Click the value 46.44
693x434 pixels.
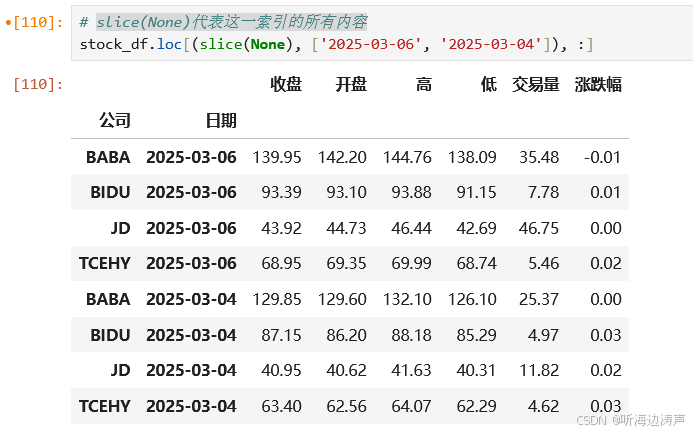click(x=411, y=228)
